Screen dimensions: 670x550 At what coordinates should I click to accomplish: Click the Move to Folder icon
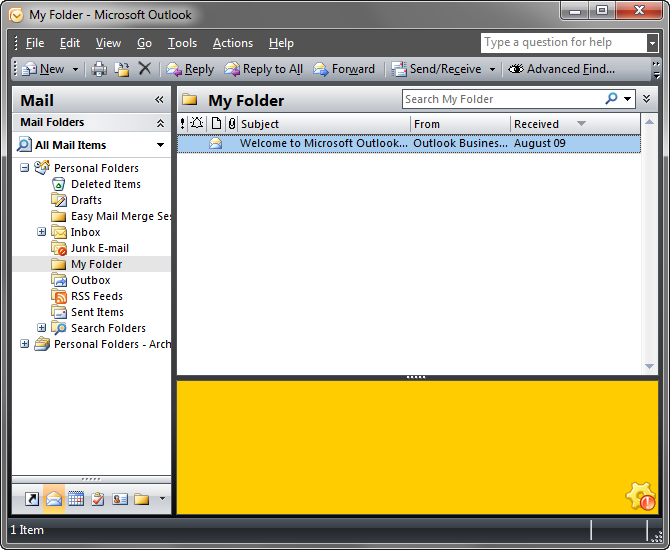pos(122,69)
